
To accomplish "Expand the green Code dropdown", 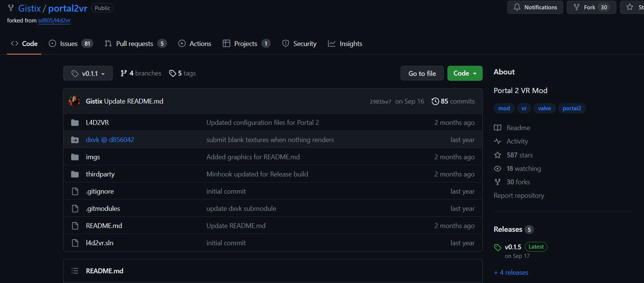I will (465, 73).
